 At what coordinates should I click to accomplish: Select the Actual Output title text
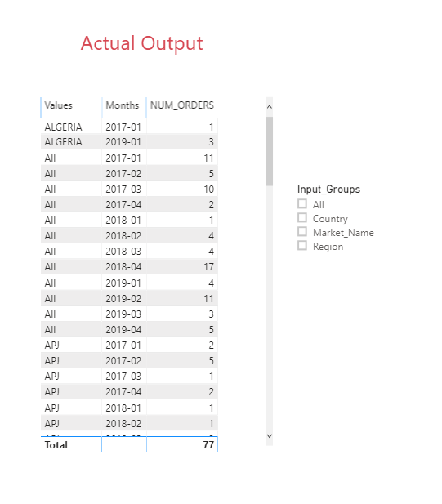142,43
